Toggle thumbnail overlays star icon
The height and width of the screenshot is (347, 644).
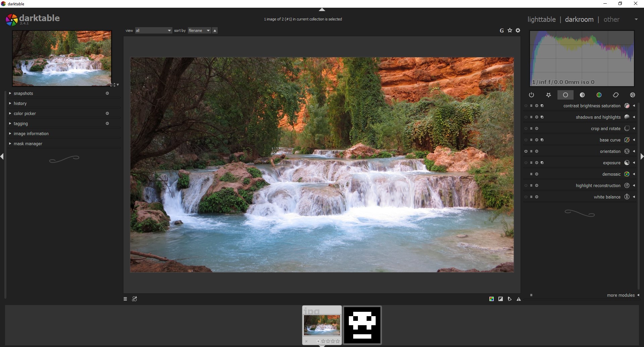510,31
